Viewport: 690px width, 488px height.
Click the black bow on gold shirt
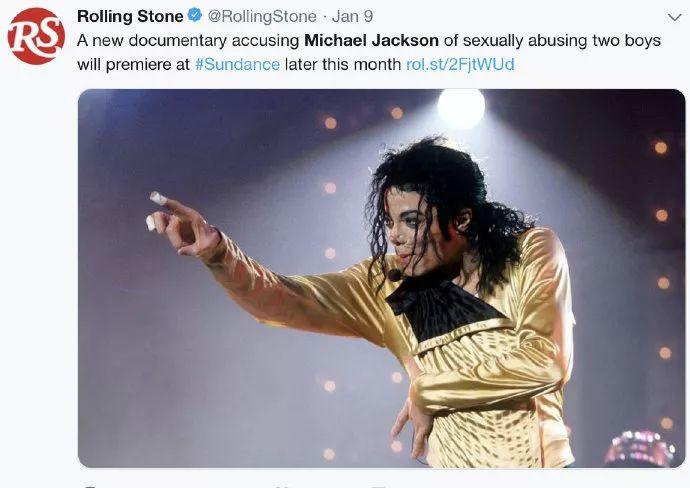(441, 308)
